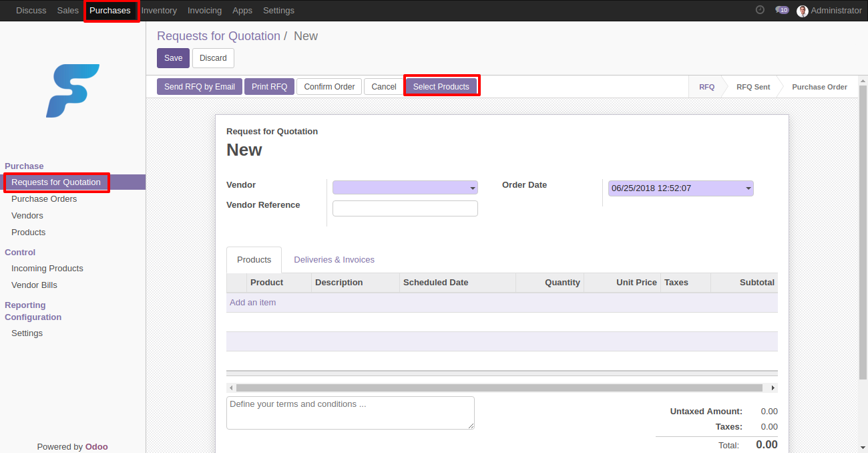The image size is (868, 453).
Task: Discard the new quotation
Action: (x=213, y=58)
